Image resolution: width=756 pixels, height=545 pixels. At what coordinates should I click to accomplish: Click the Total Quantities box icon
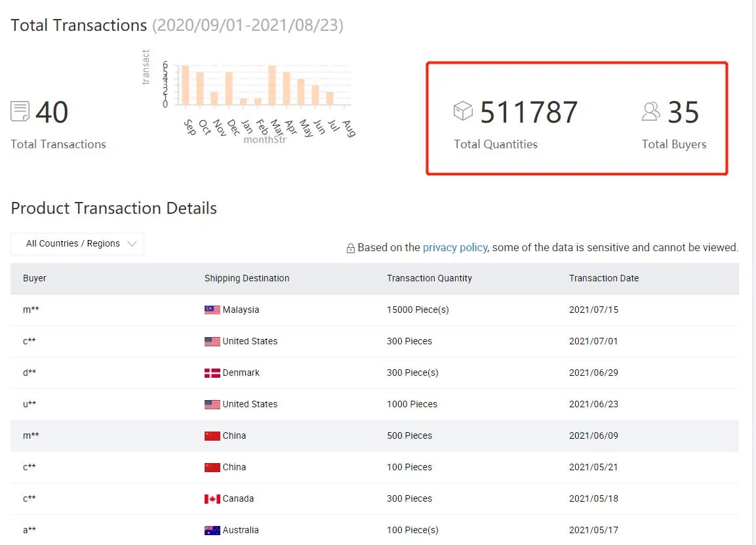click(x=463, y=111)
